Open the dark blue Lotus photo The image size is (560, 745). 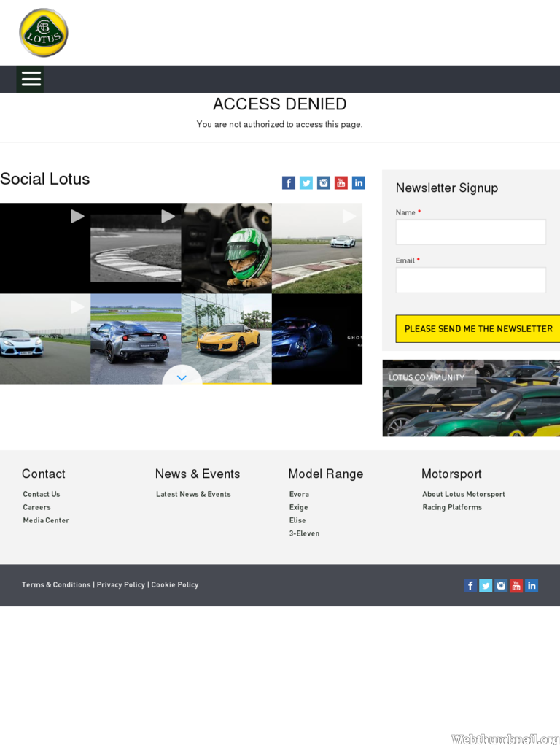tap(317, 339)
